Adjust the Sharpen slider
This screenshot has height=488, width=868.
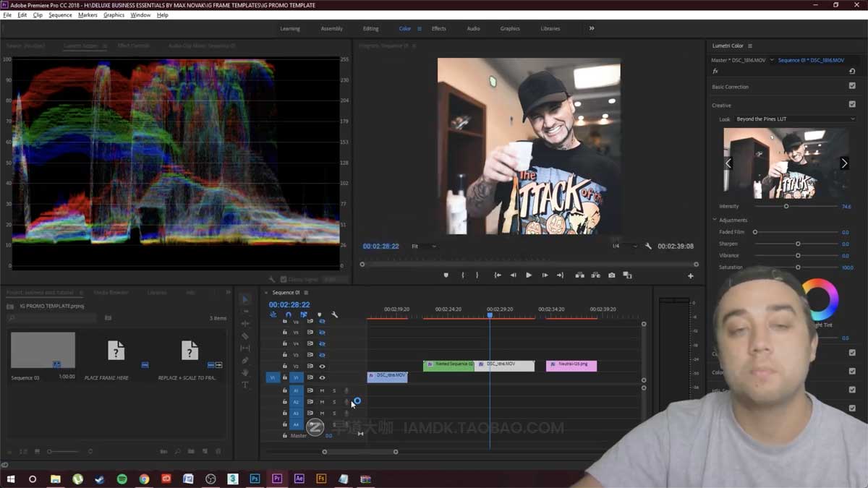click(798, 244)
